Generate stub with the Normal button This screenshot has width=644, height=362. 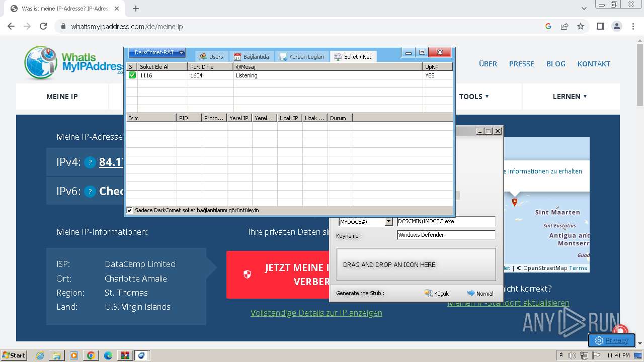point(480,293)
